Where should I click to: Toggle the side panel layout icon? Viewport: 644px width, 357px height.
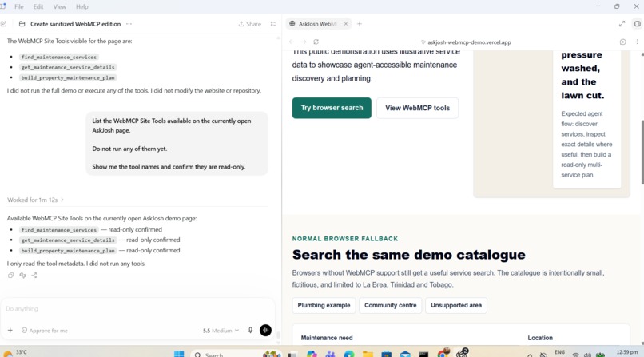[x=637, y=24]
